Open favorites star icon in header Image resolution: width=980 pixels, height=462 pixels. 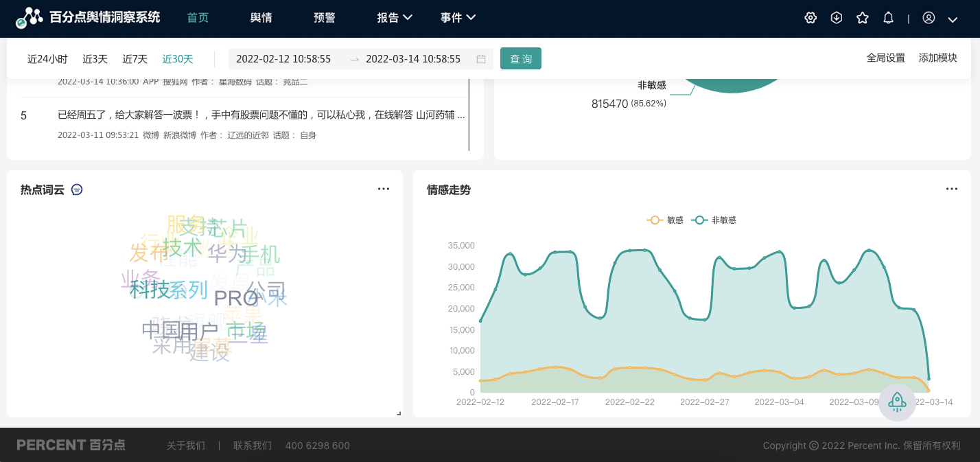(863, 18)
